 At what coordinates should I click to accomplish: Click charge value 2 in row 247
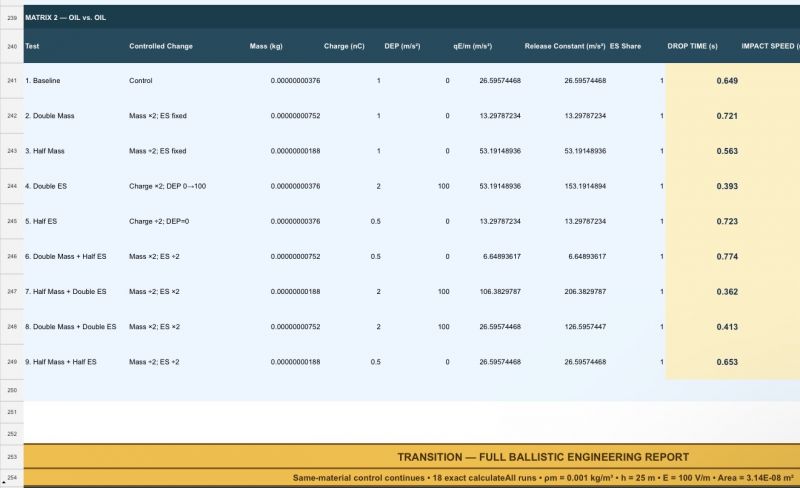pos(378,291)
